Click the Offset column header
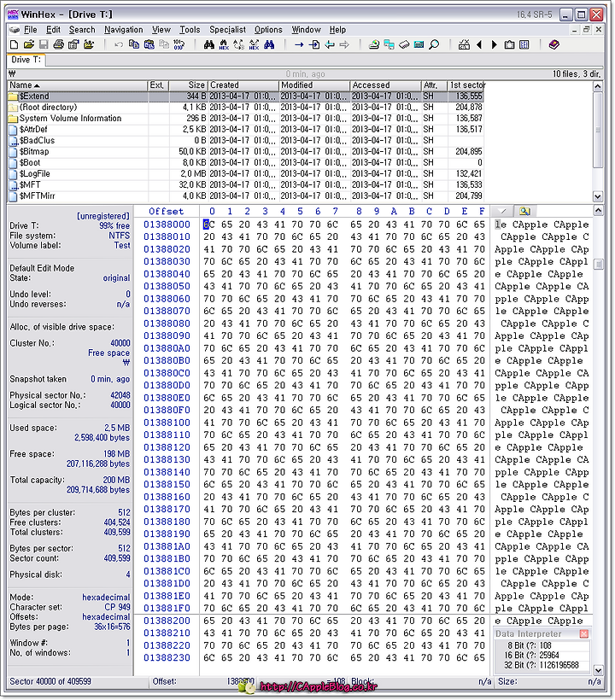Image resolution: width=615 pixels, height=700 pixels. (x=167, y=211)
